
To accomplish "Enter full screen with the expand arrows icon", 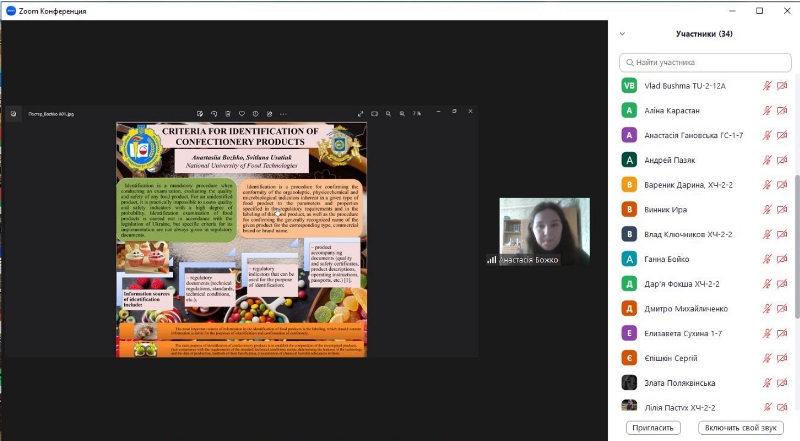I will tap(360, 113).
